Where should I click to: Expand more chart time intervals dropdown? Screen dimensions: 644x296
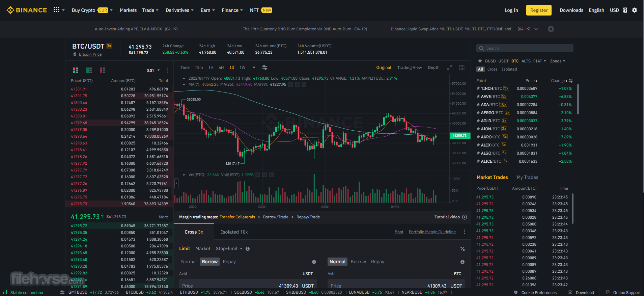click(x=254, y=68)
